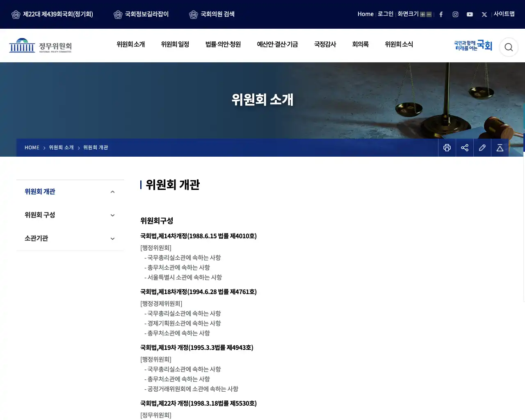The image size is (525, 420).
Task: Click 서울특별시 소관에 속하는 사항 line
Action: (183, 277)
